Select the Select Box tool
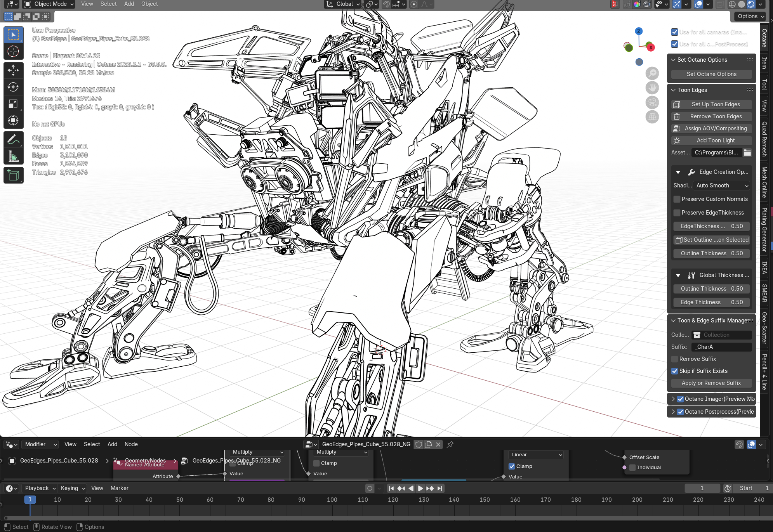This screenshot has width=773, height=532. (13, 35)
